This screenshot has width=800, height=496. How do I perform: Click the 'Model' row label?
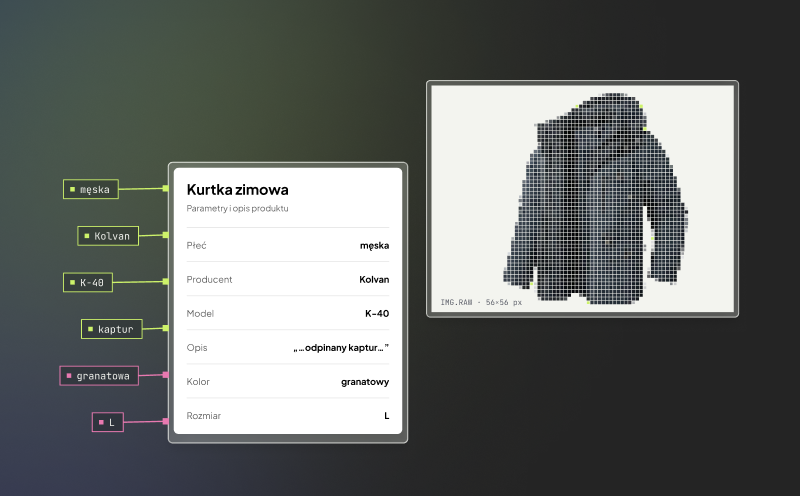pos(200,314)
